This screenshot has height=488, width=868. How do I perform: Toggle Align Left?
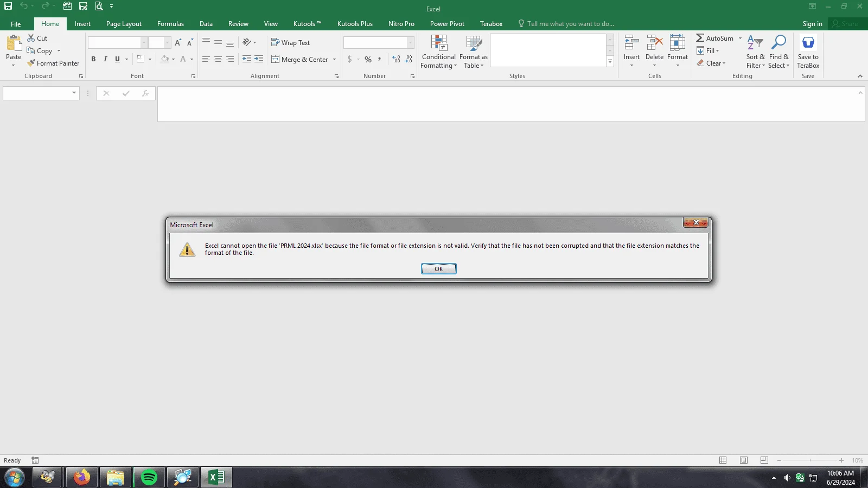[206, 59]
